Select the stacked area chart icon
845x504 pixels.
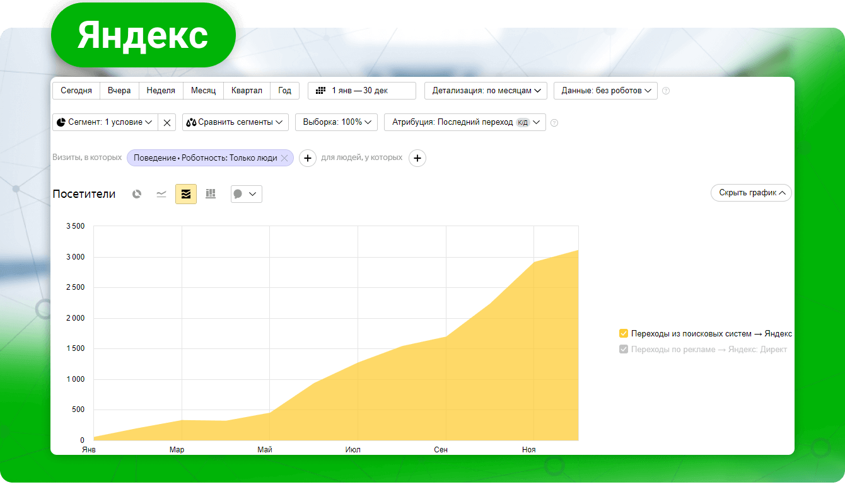point(186,194)
